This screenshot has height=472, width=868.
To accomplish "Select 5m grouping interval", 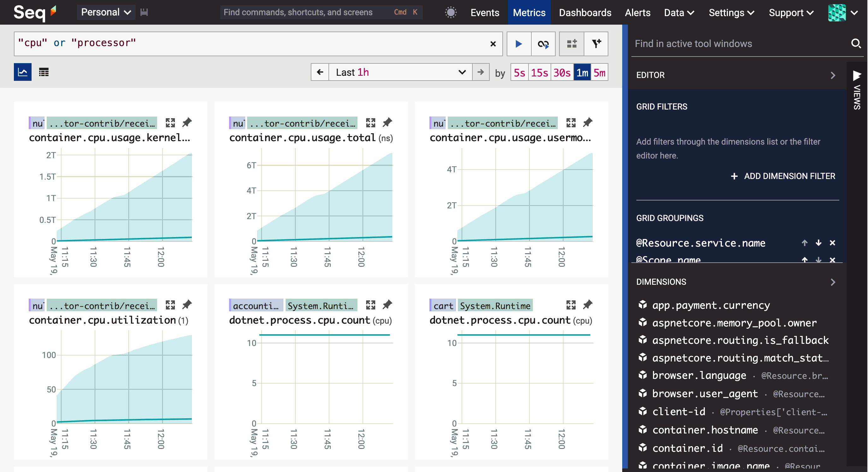I will 599,73.
